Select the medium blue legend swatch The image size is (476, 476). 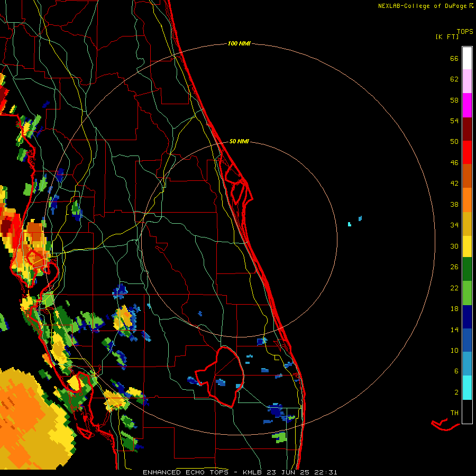coord(467,340)
